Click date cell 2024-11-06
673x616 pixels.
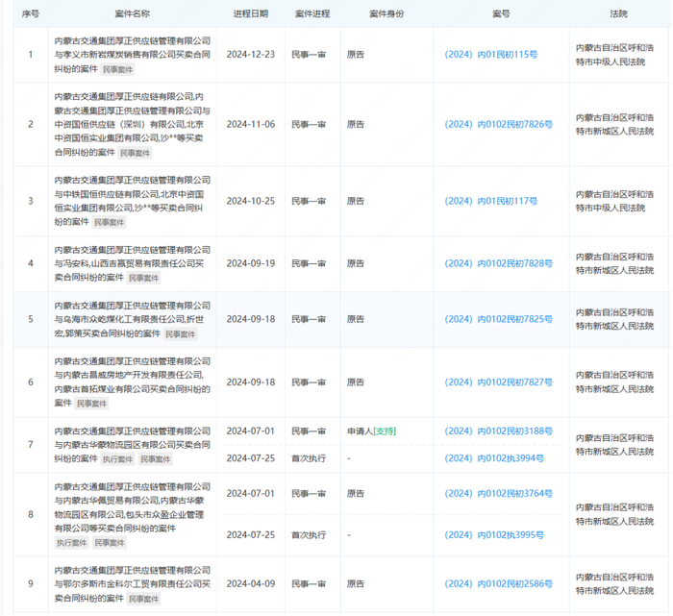pyautogui.click(x=251, y=124)
